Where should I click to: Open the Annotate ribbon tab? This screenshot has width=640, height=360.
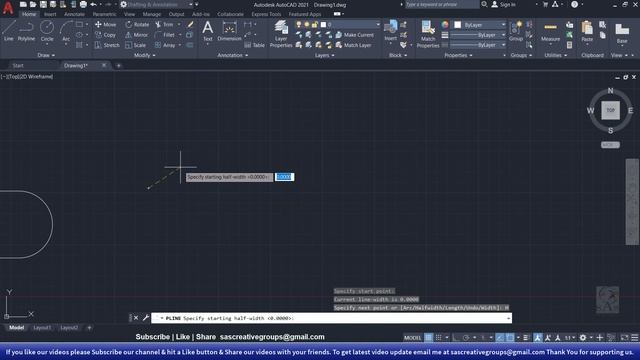(x=74, y=14)
